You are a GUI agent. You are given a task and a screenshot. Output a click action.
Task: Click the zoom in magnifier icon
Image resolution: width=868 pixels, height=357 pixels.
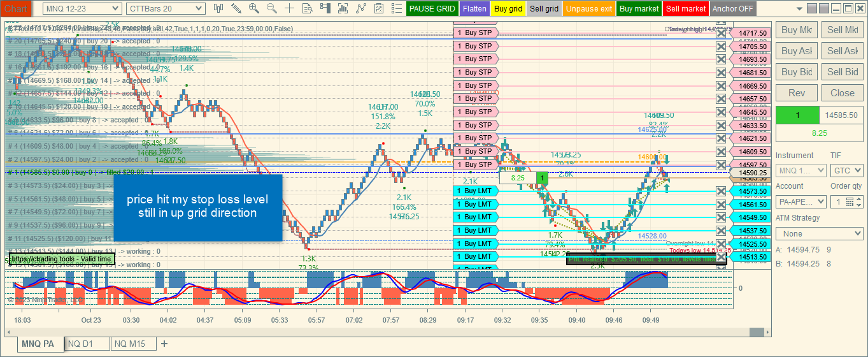coord(254,8)
